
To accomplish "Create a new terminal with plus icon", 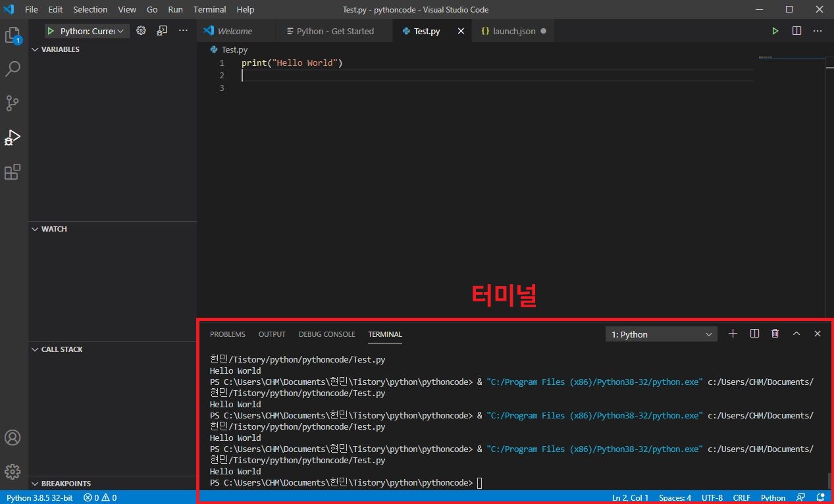I will click(x=733, y=334).
